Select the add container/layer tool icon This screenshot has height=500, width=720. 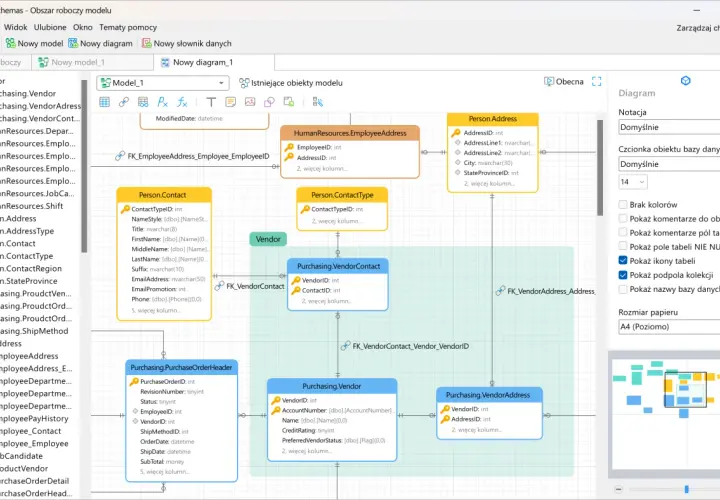289,102
